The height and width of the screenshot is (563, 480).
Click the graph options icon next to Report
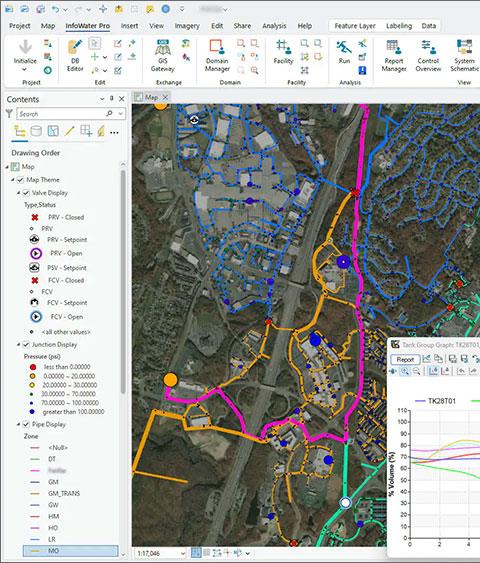pos(427,359)
